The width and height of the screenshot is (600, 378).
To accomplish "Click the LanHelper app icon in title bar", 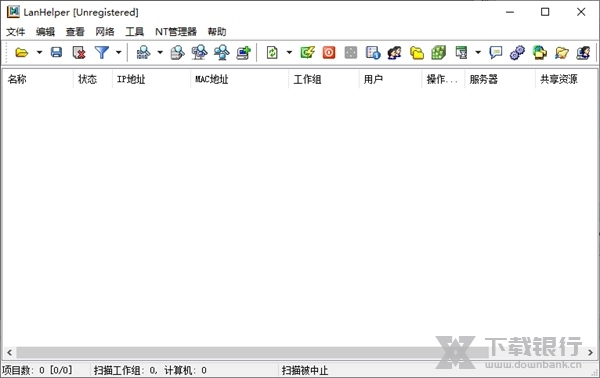I will point(13,12).
